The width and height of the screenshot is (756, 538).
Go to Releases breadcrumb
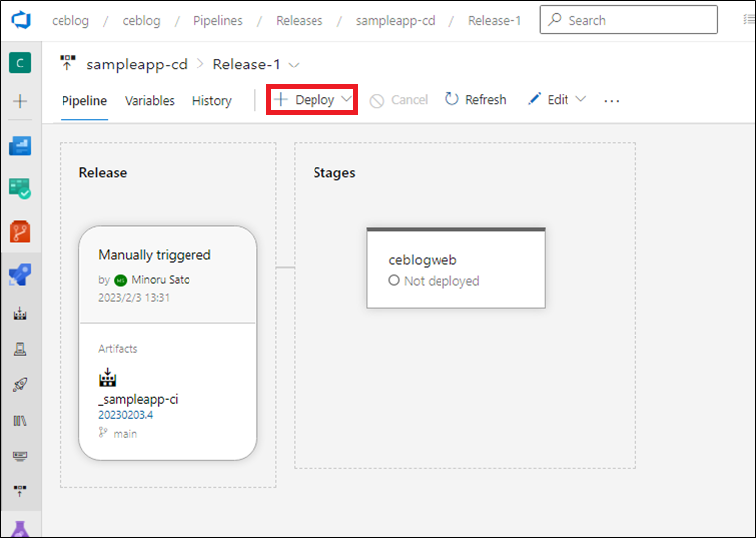point(300,20)
